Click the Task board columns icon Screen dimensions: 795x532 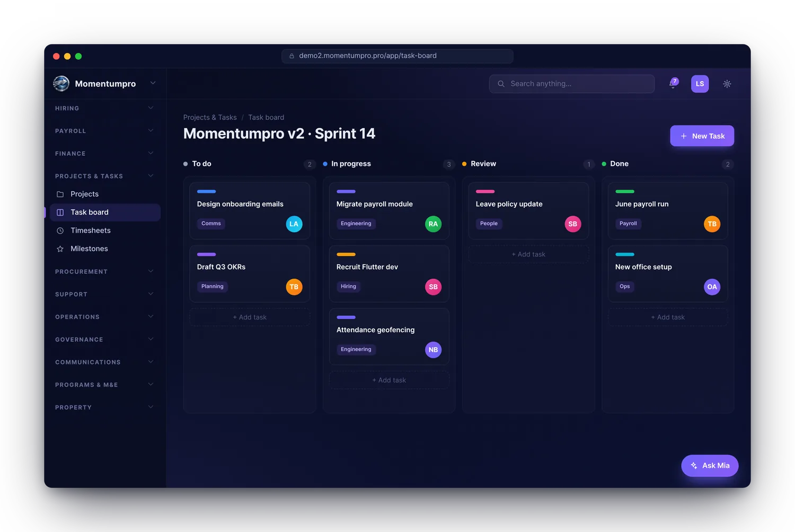60,212
